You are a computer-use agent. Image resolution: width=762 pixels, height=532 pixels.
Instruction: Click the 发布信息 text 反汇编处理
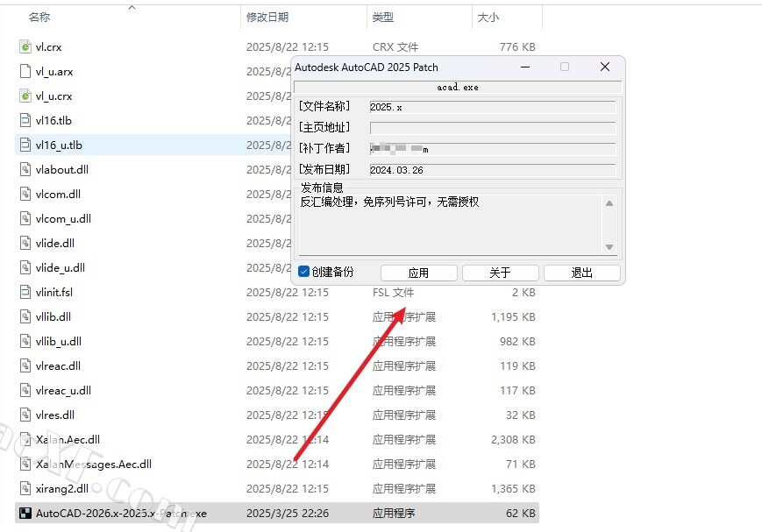[x=326, y=202]
